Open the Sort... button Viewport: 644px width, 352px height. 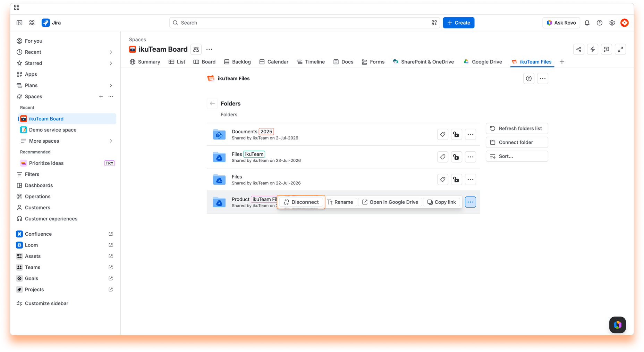click(x=517, y=156)
